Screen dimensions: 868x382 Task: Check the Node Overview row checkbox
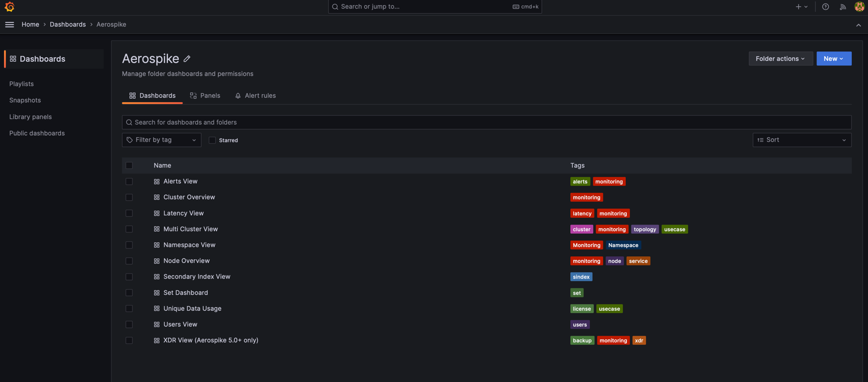[129, 261]
